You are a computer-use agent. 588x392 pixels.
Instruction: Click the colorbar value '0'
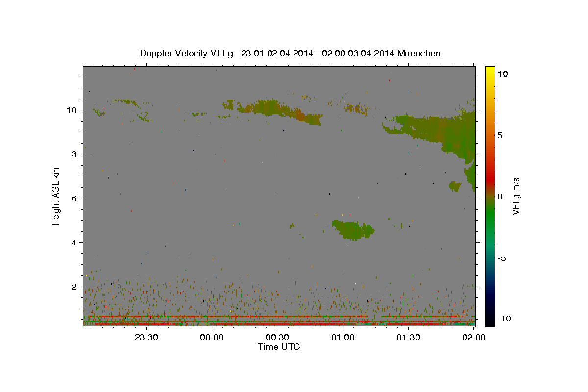[500, 196]
